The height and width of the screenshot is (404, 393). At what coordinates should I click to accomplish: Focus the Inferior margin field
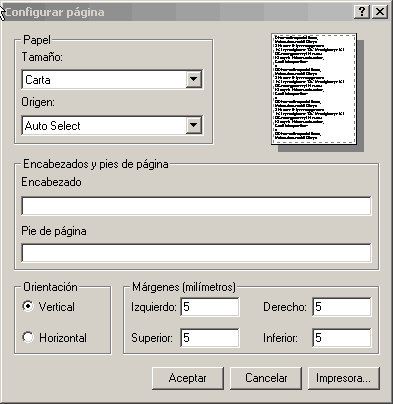(x=342, y=338)
